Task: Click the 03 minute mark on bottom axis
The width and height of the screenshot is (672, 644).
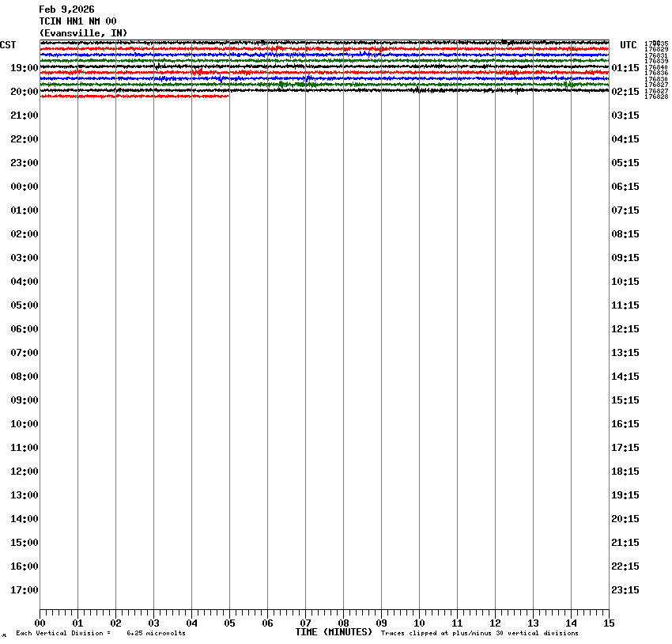Action: tap(153, 623)
